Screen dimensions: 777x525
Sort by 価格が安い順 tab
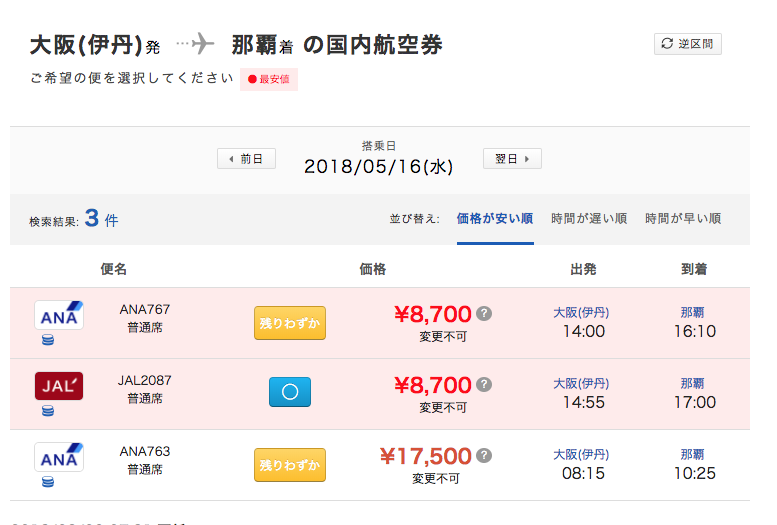click(495, 219)
